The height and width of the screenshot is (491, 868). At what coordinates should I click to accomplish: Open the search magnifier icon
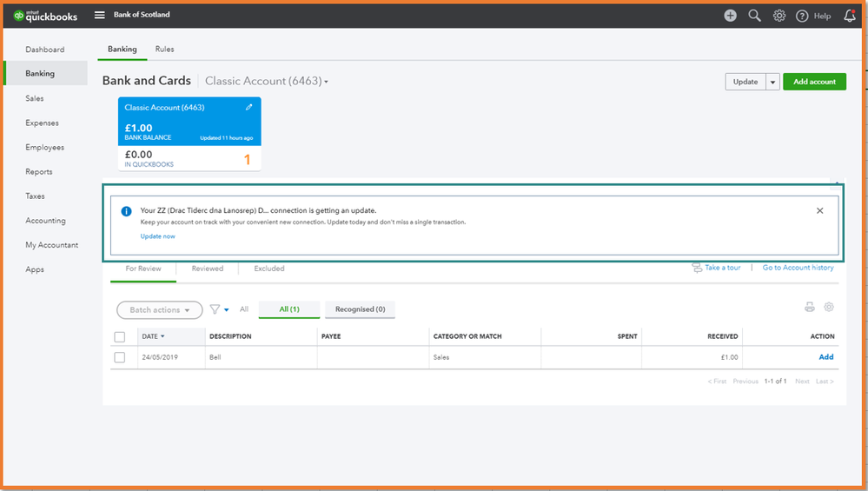754,16
